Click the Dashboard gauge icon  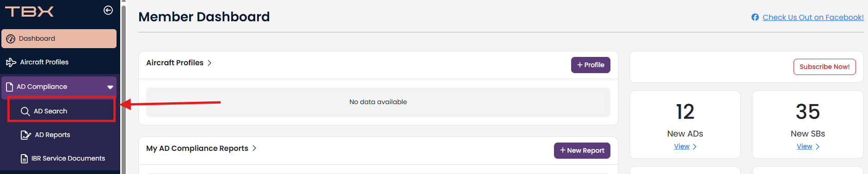tap(11, 39)
